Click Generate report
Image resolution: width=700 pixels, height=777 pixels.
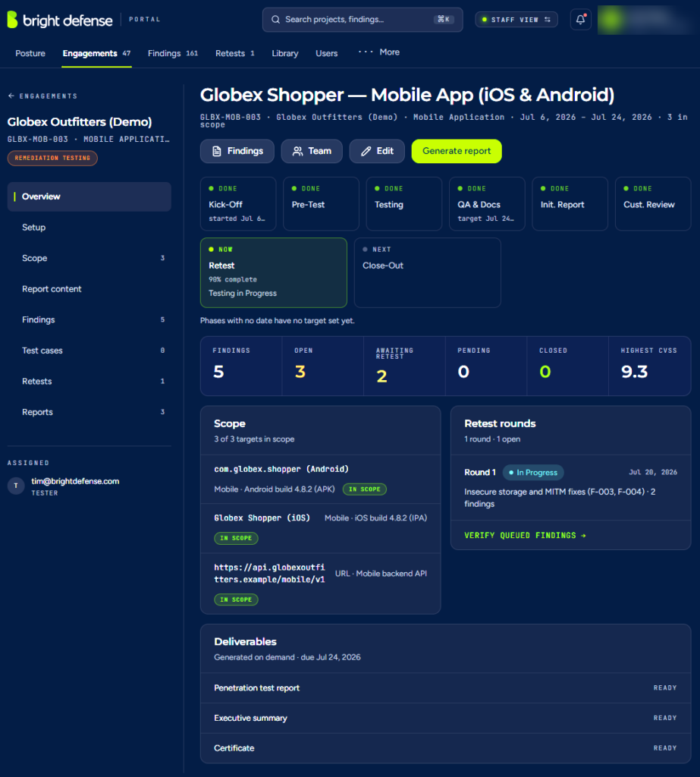coord(457,151)
